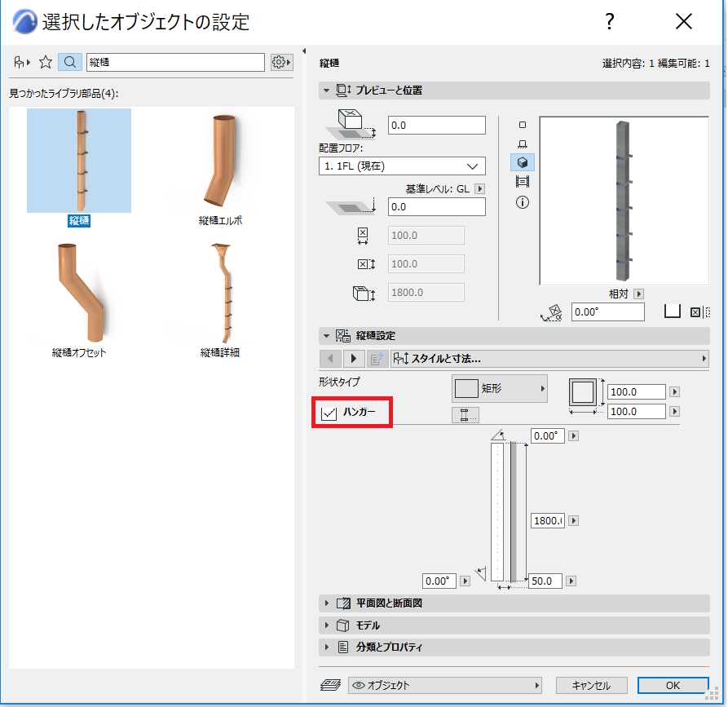The width and height of the screenshot is (728, 707).
Task: Click arrow beside upper section size field
Action: click(675, 392)
